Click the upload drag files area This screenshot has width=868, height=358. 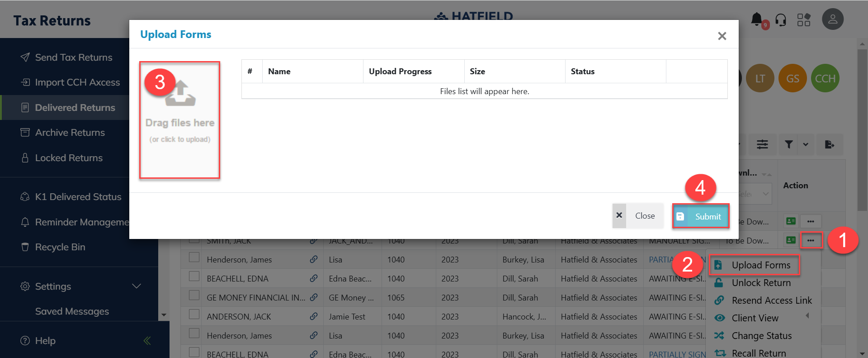(x=180, y=120)
